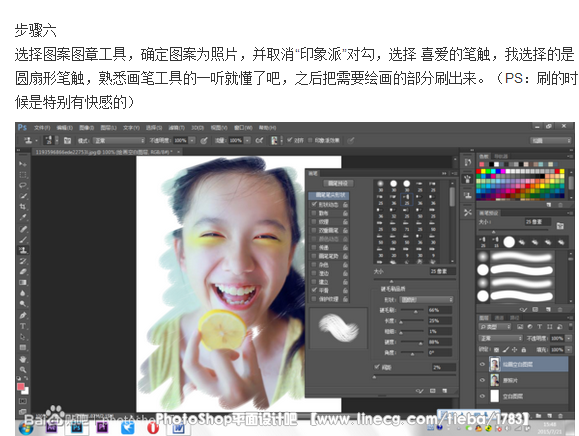The width and height of the screenshot is (579, 436).
Task: Select the Lasso tool
Action: click(x=23, y=185)
